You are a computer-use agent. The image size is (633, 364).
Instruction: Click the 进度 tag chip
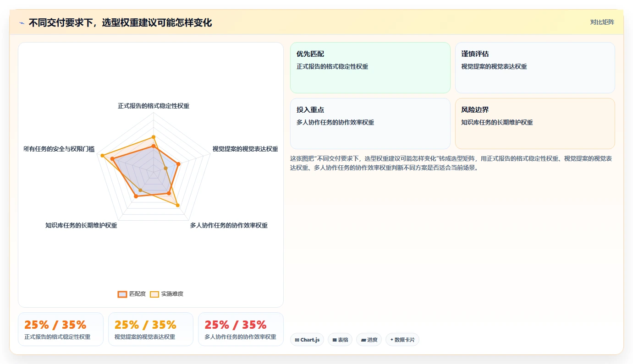point(369,340)
